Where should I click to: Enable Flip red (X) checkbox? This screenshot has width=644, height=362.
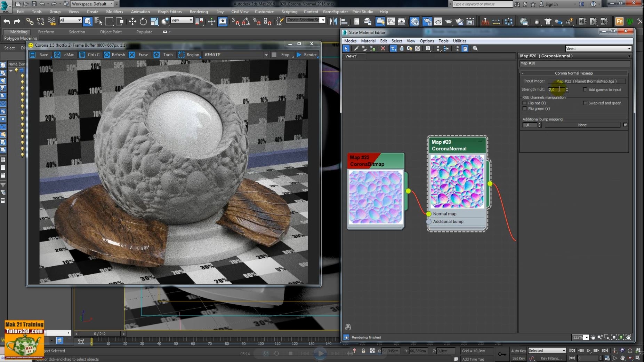pos(525,103)
